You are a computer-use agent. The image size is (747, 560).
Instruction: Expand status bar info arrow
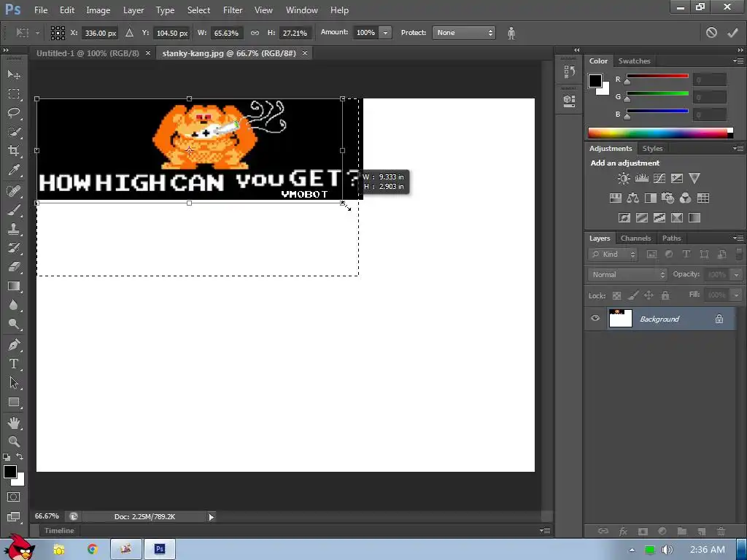coord(211,517)
